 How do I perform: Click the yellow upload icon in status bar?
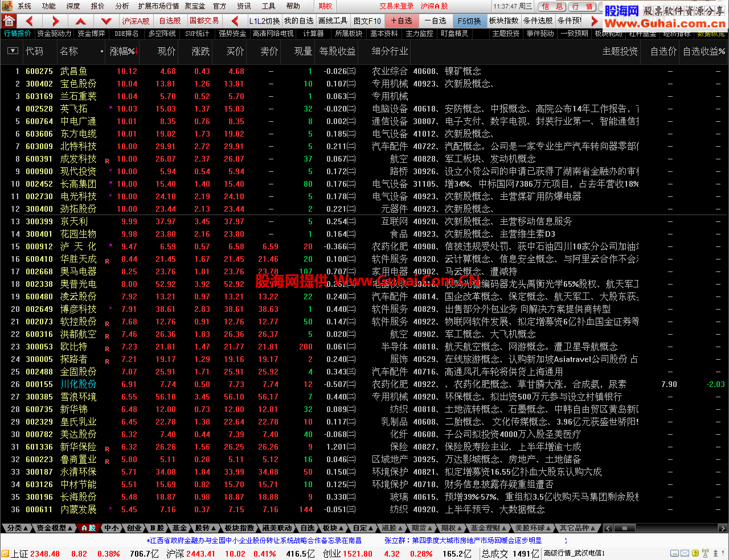(695, 553)
